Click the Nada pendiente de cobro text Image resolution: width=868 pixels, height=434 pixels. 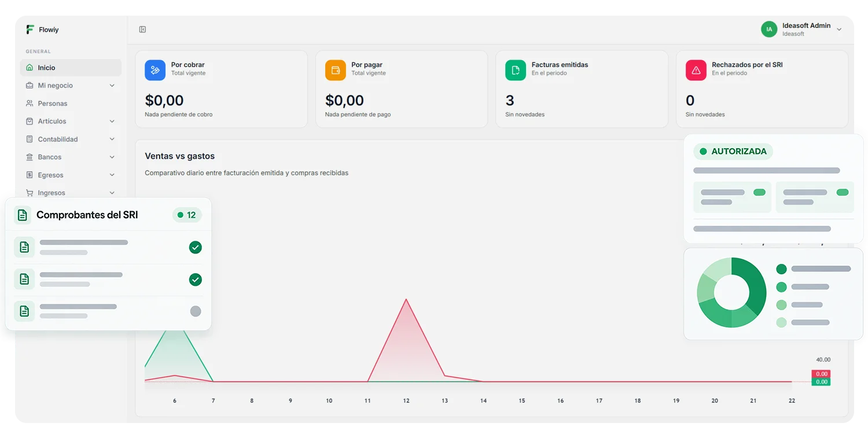click(179, 115)
